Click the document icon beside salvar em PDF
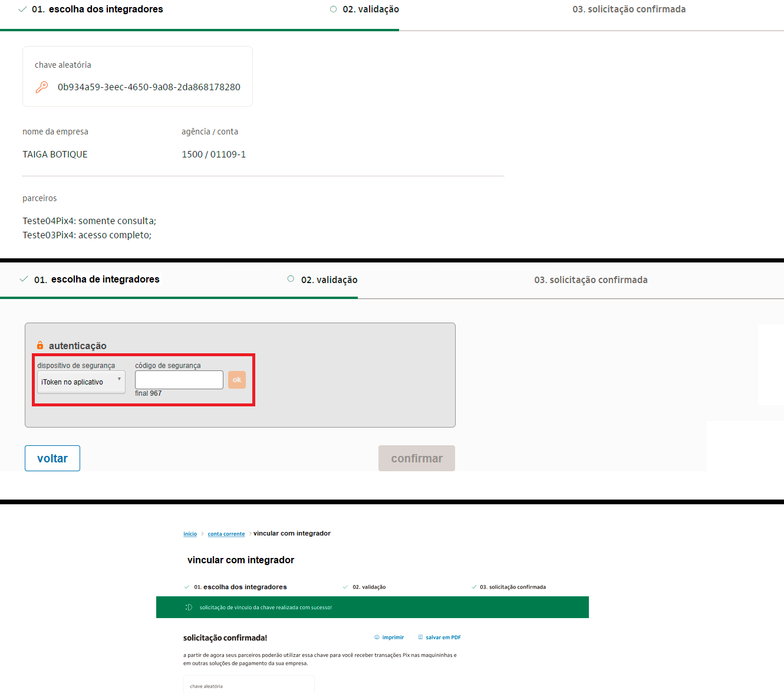 [x=420, y=638]
